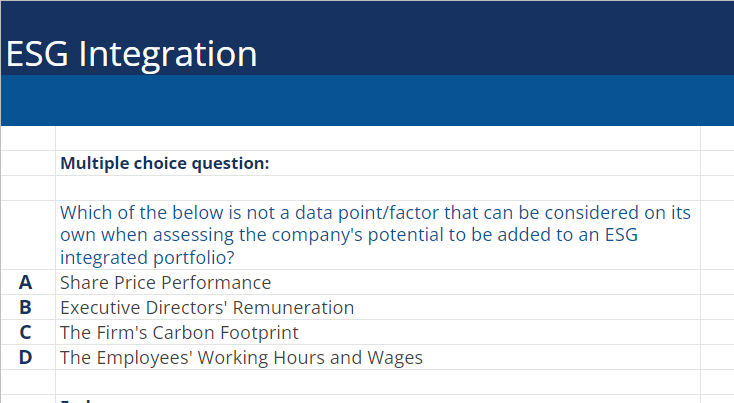Image resolution: width=734 pixels, height=403 pixels.
Task: Click the blank cell directly below letter D
Action: pos(27,381)
